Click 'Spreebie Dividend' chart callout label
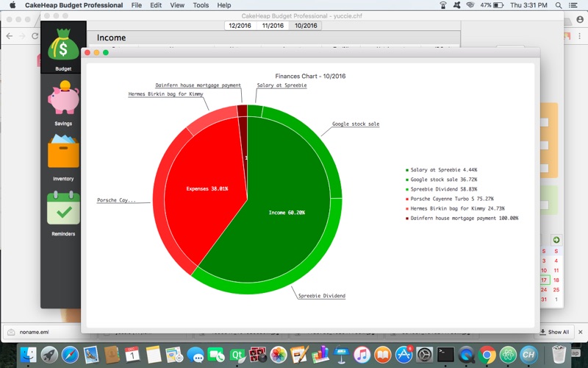Viewport: 588px width, 368px height. pyautogui.click(x=322, y=296)
